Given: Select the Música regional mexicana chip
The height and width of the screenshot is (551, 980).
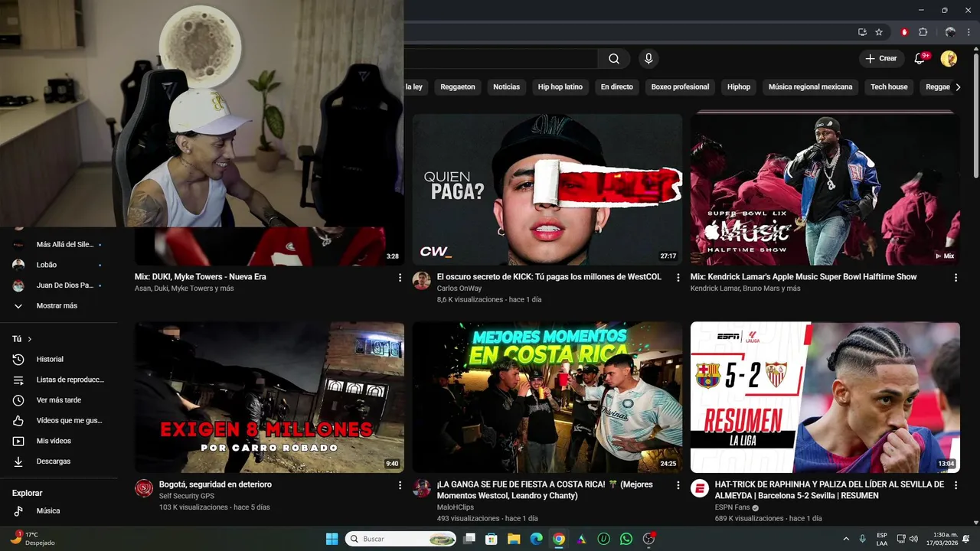Looking at the screenshot, I should 810,87.
